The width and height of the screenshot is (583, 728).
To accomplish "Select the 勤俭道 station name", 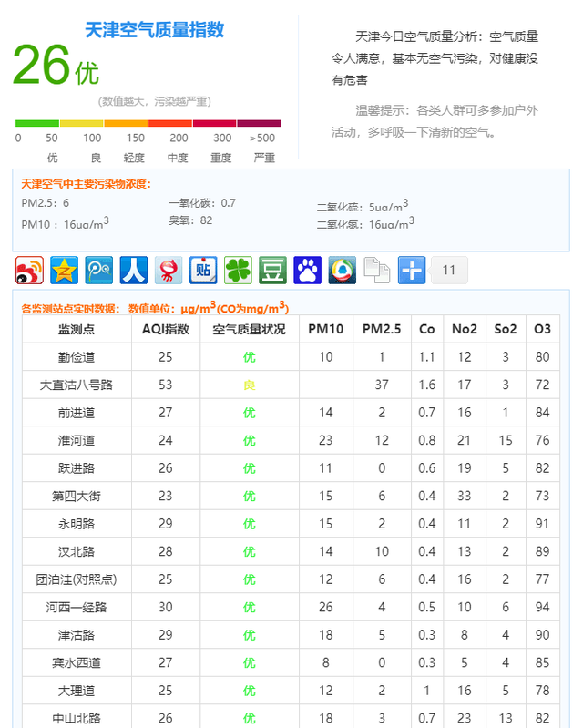I will click(x=77, y=357).
